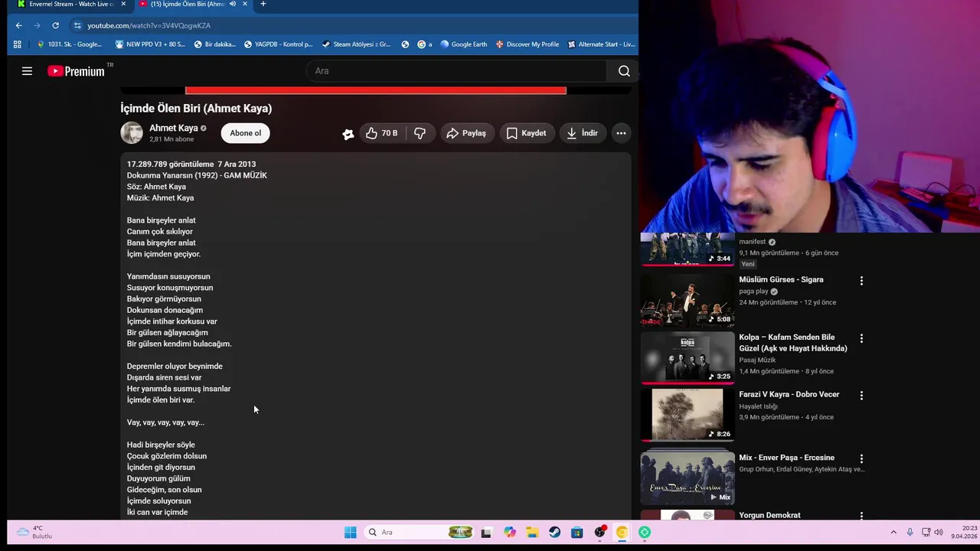Open File Explorer from the taskbar

click(x=532, y=533)
